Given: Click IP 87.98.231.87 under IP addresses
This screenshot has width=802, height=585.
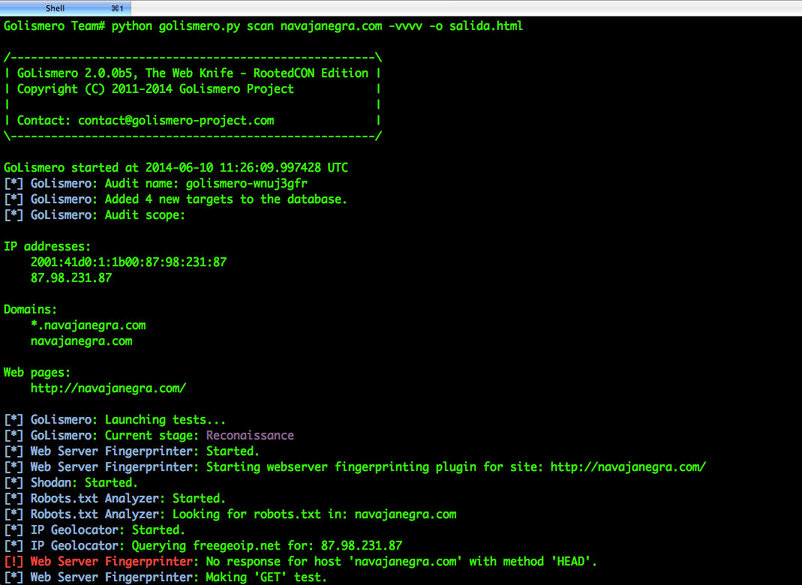Looking at the screenshot, I should (71, 278).
